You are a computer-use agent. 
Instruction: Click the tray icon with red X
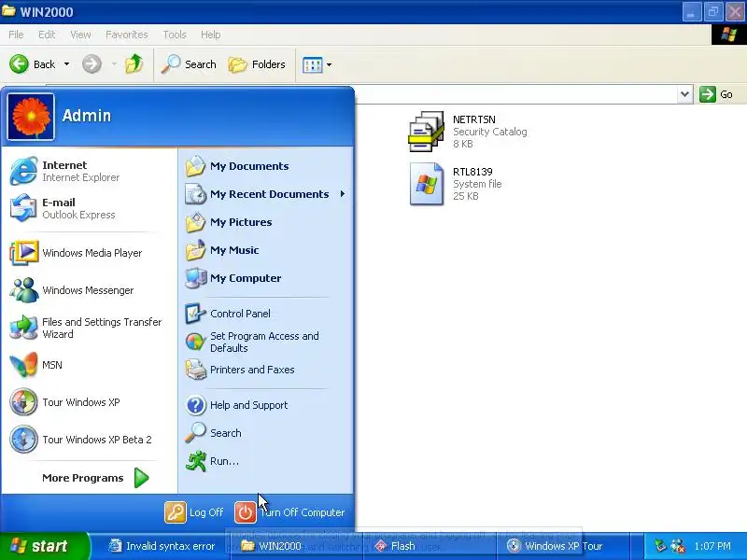click(678, 546)
